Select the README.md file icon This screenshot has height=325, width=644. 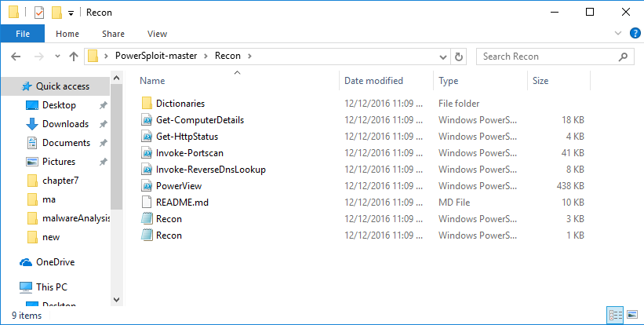[x=147, y=203]
